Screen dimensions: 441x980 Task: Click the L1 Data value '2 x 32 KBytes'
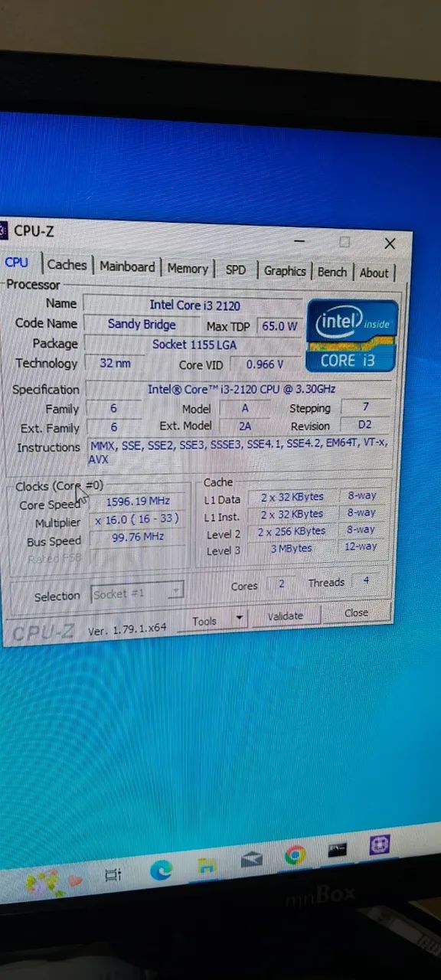(x=291, y=497)
